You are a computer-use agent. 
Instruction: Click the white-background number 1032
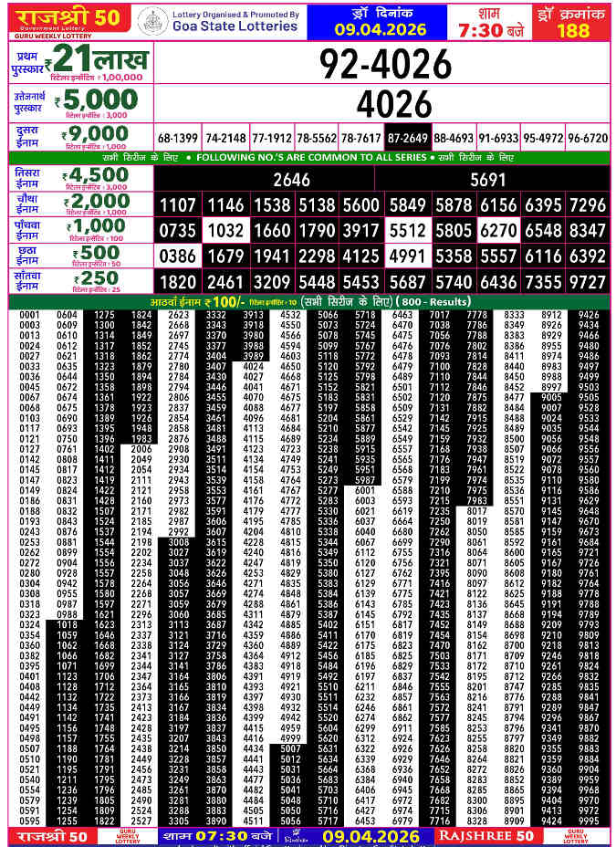[225, 231]
